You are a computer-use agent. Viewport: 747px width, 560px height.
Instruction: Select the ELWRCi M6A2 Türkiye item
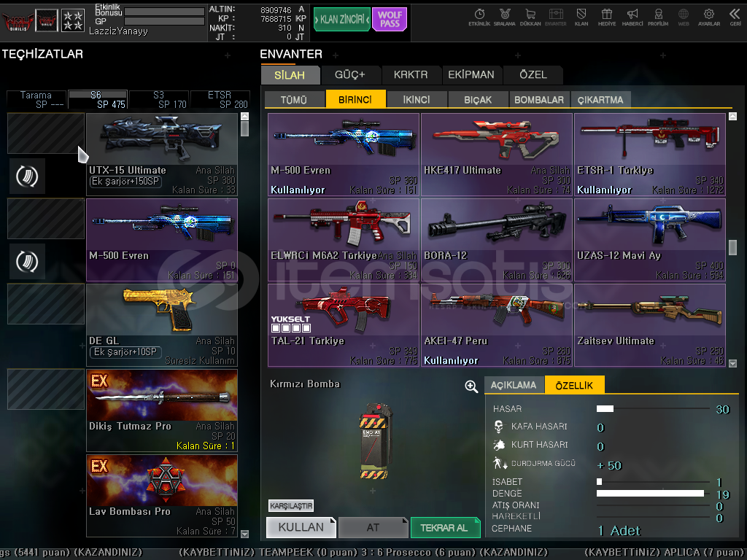344,240
